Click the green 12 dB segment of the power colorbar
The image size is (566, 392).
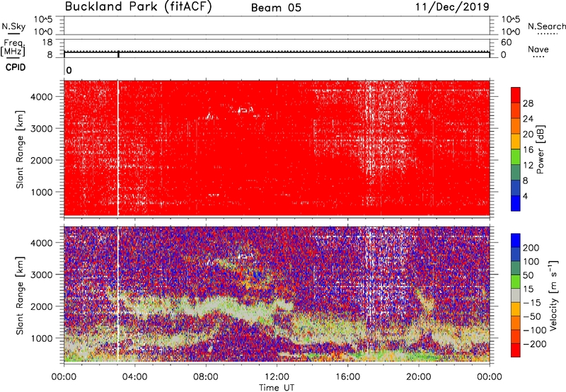pos(516,157)
